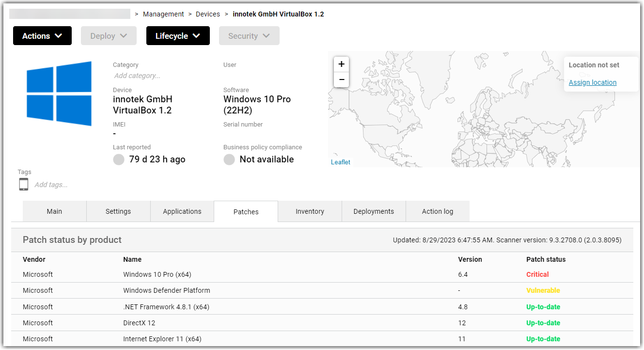The image size is (644, 350).
Task: Click the innotek GmbH VirtualBox 1.2 device name
Action: pos(142,104)
